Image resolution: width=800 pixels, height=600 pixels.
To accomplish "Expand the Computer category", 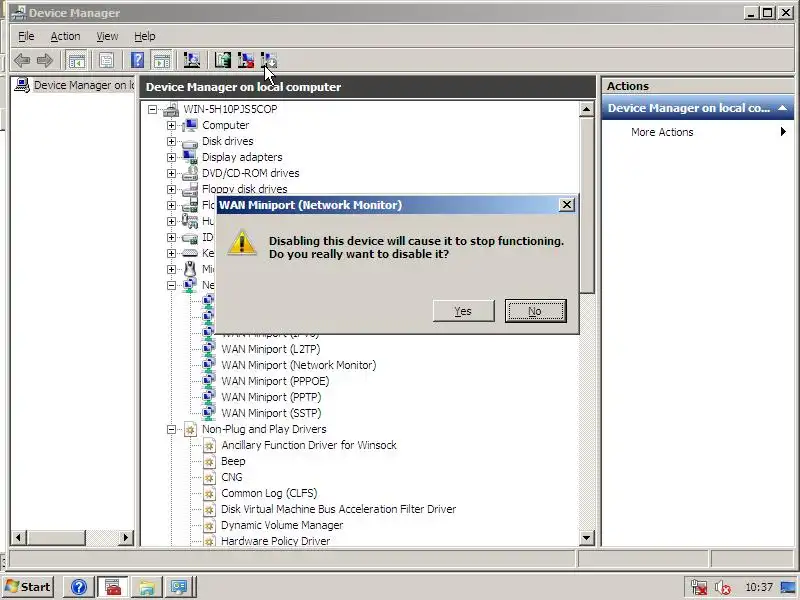I will click(171, 125).
